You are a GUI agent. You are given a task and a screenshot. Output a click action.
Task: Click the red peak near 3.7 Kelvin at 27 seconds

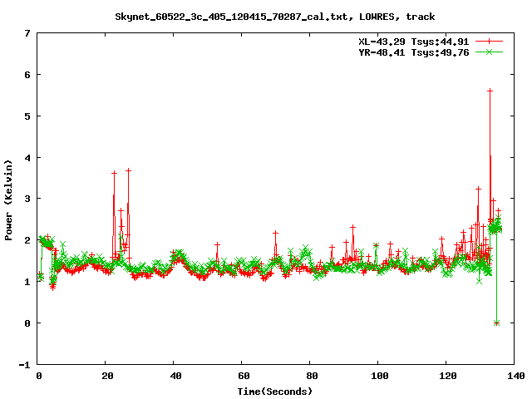(128, 170)
